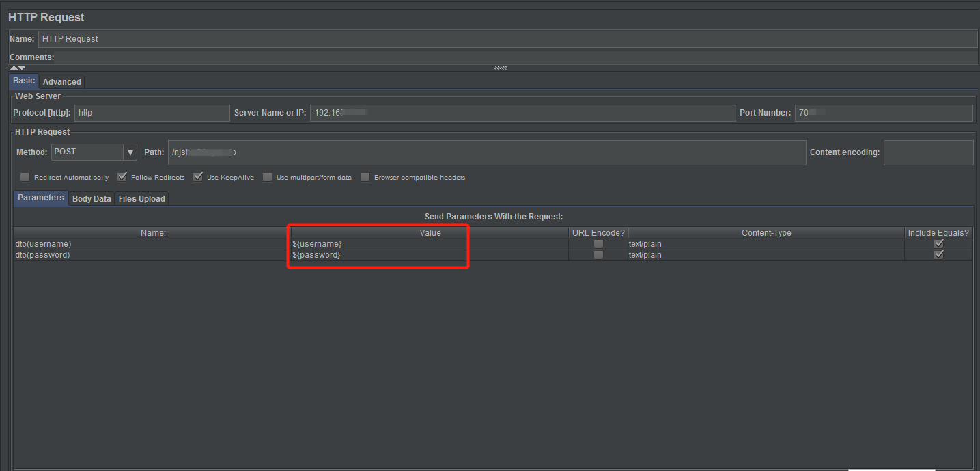Viewport: 980px width, 471px height.
Task: Enable Browser-compatible headers checkbox
Action: click(x=365, y=177)
